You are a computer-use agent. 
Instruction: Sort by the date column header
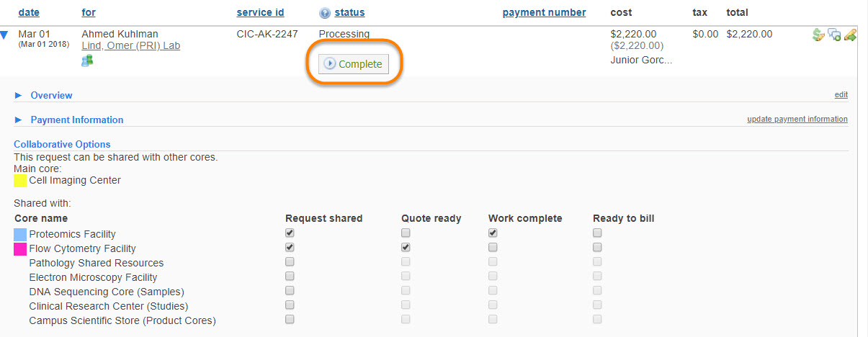click(29, 12)
